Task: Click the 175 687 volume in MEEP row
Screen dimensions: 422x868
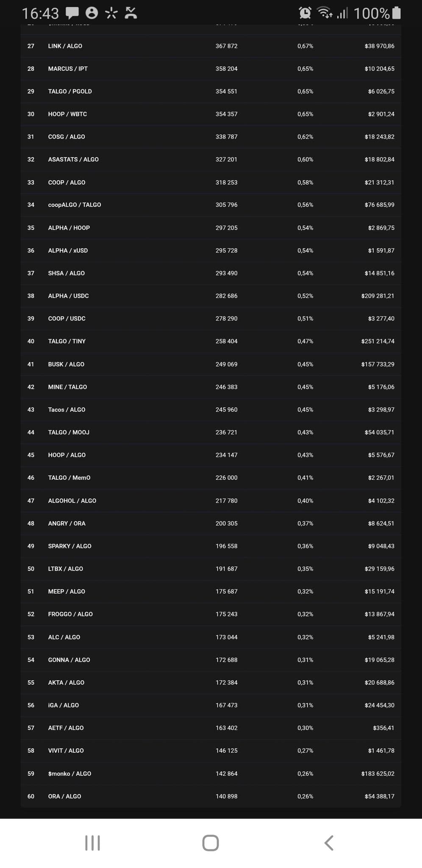Action: 226,591
